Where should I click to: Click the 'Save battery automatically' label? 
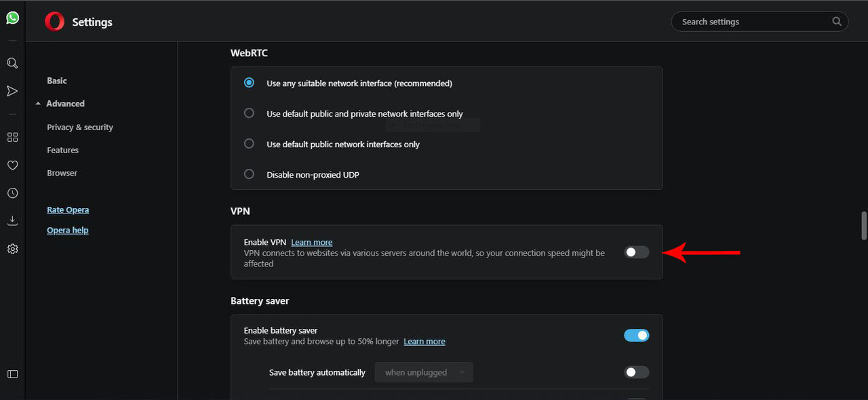pos(317,372)
